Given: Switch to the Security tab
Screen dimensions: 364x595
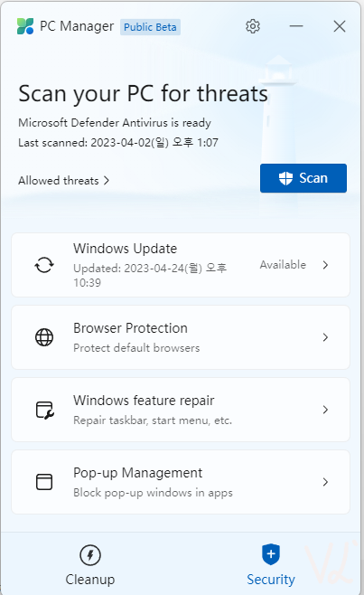Looking at the screenshot, I should click(x=271, y=564).
